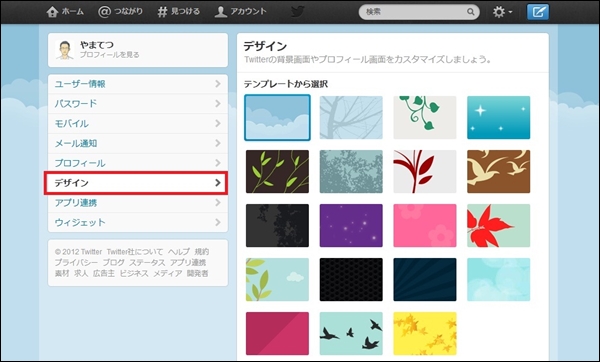
Task: Click the メディア footer link
Action: point(168,273)
